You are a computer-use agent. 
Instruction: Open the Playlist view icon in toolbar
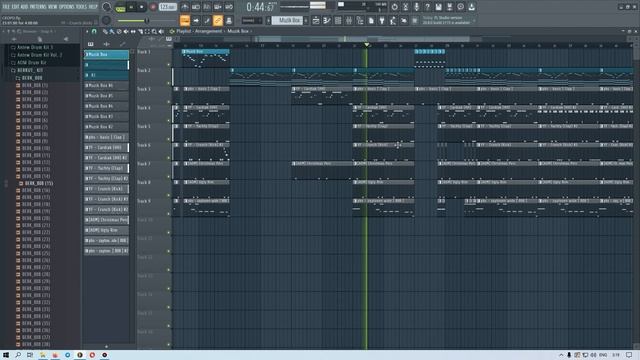click(x=316, y=20)
